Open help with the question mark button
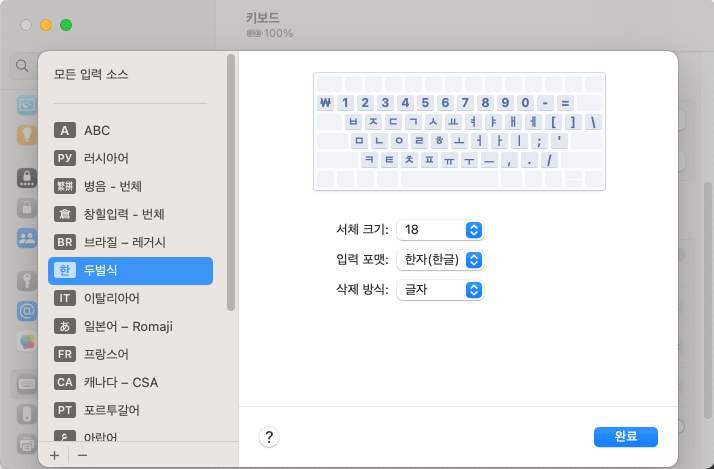The height and width of the screenshot is (469, 714). pyautogui.click(x=269, y=437)
